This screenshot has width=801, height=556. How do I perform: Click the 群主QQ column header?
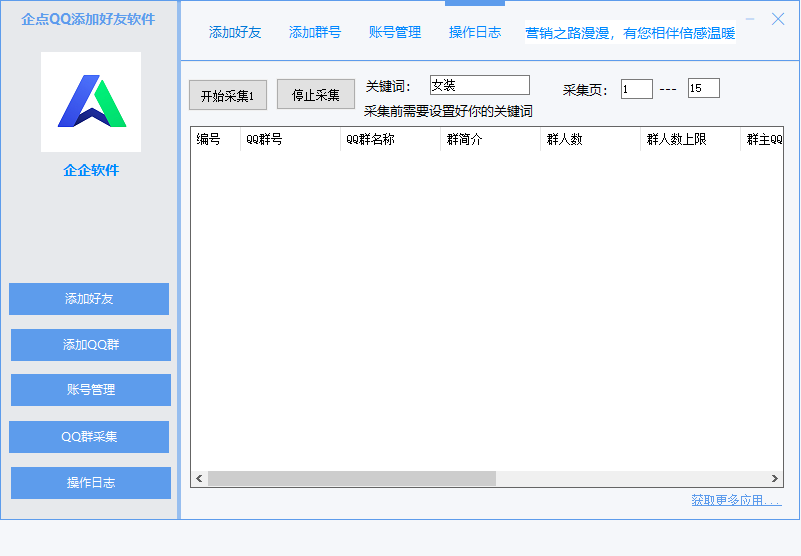point(762,139)
